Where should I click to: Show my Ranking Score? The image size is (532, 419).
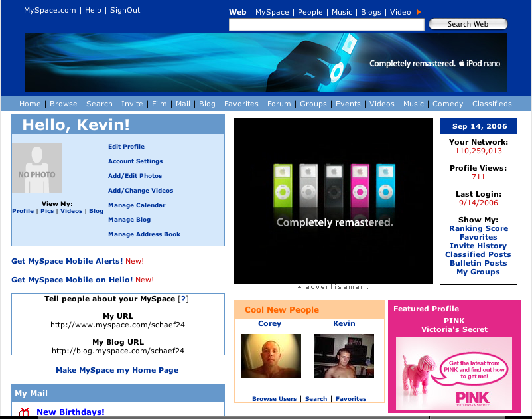478,229
